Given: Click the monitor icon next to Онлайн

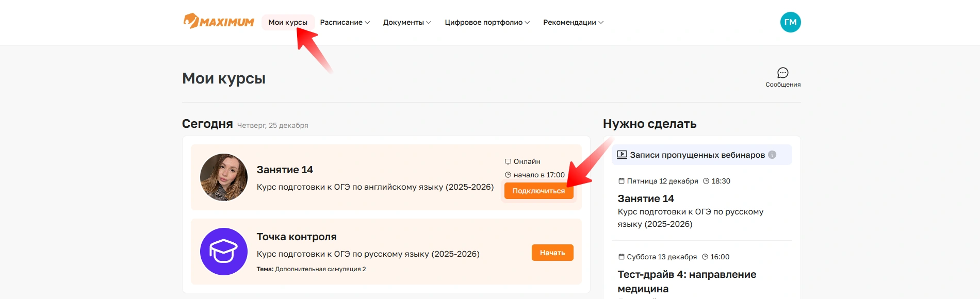Looking at the screenshot, I should tap(508, 161).
